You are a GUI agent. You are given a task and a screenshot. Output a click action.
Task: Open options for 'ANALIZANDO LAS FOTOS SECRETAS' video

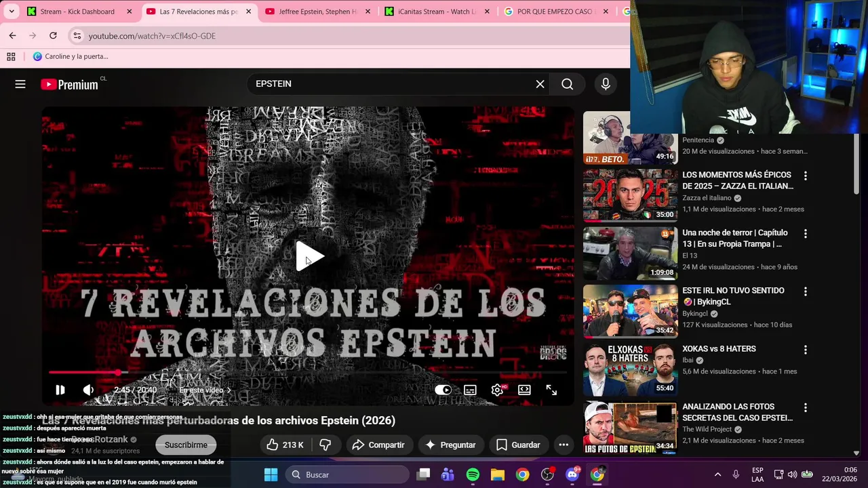point(805,408)
